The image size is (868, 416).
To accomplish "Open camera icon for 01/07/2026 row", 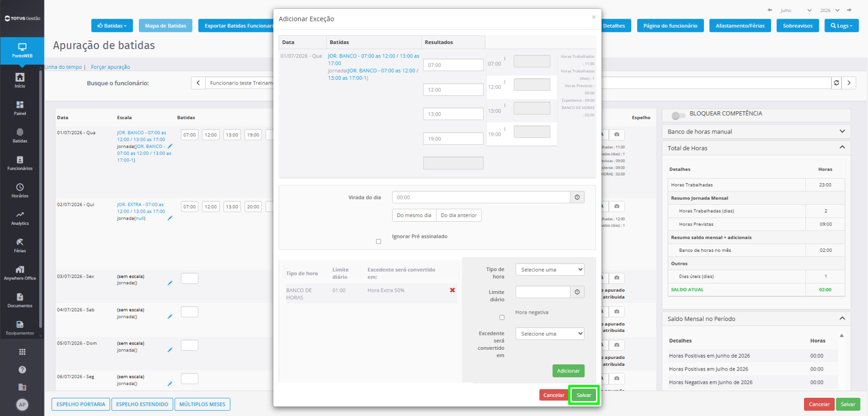I will pos(617,134).
